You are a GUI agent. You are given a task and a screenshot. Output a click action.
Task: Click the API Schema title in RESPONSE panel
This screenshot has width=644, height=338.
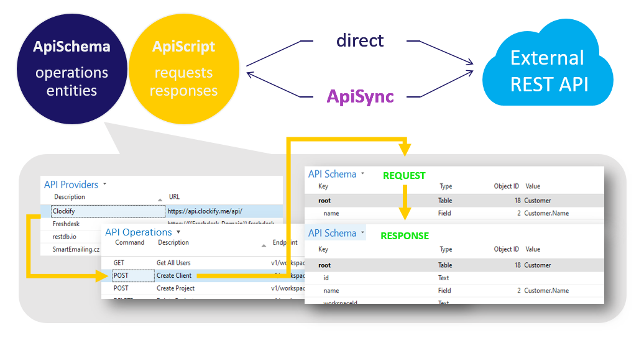coord(333,233)
